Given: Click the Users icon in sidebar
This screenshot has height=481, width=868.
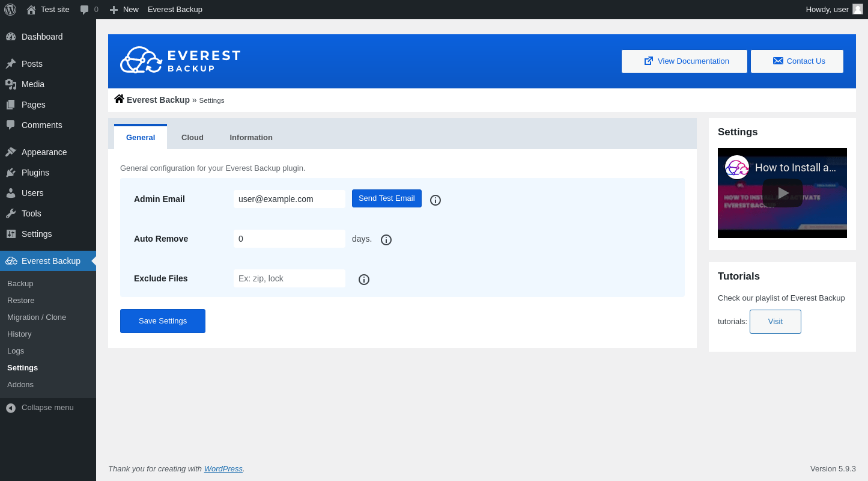Looking at the screenshot, I should click(11, 193).
